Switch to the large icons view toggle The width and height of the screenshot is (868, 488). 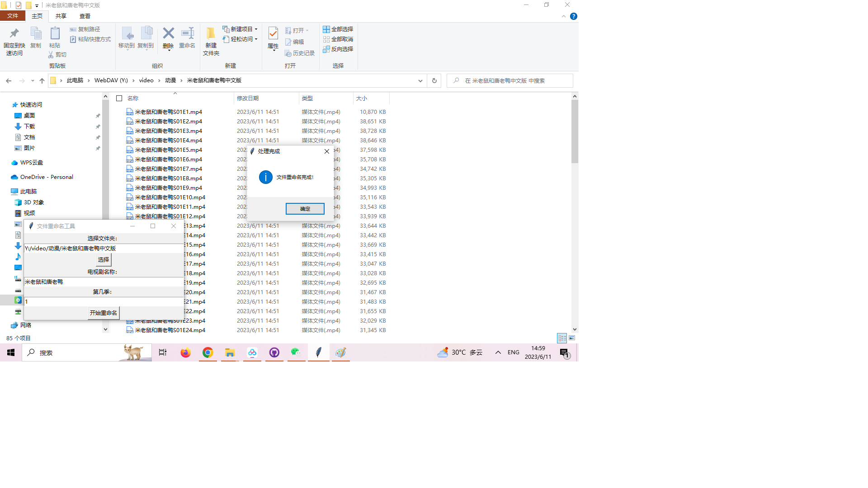click(x=572, y=338)
